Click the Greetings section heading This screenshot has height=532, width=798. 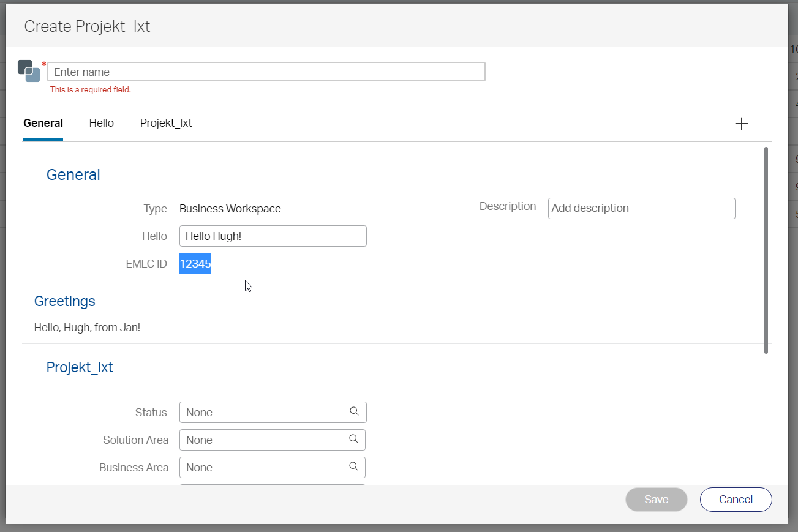click(65, 301)
